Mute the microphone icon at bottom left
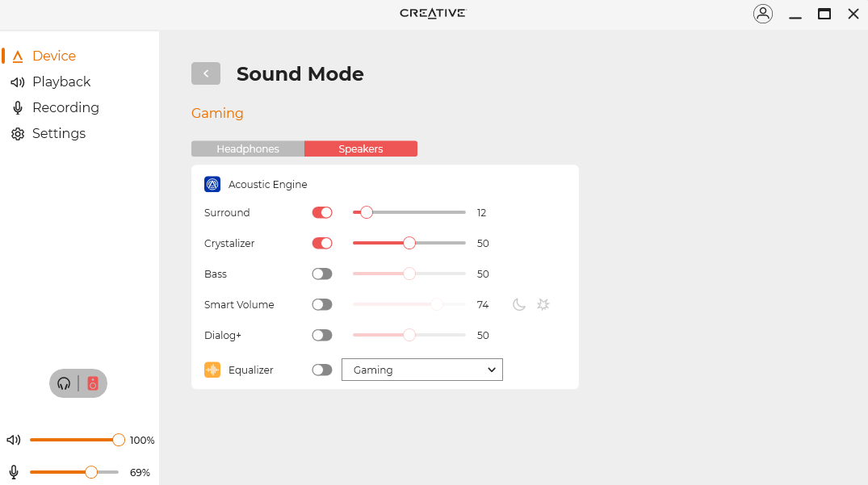 (14, 472)
